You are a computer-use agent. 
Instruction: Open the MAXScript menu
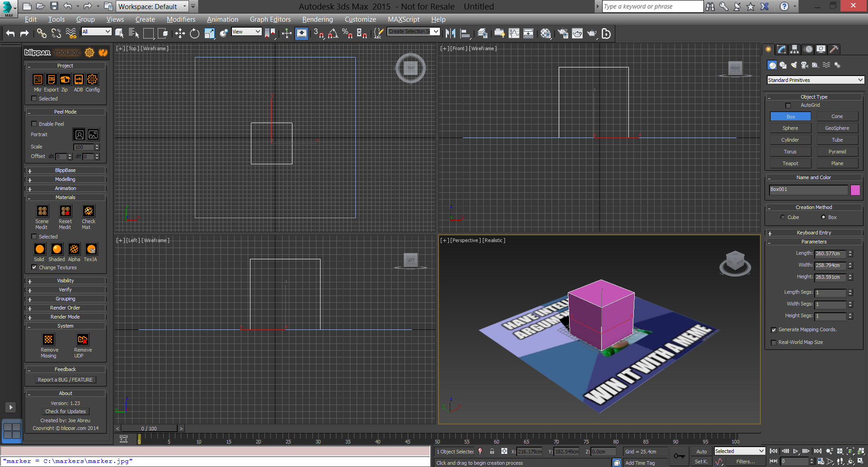[x=403, y=19]
